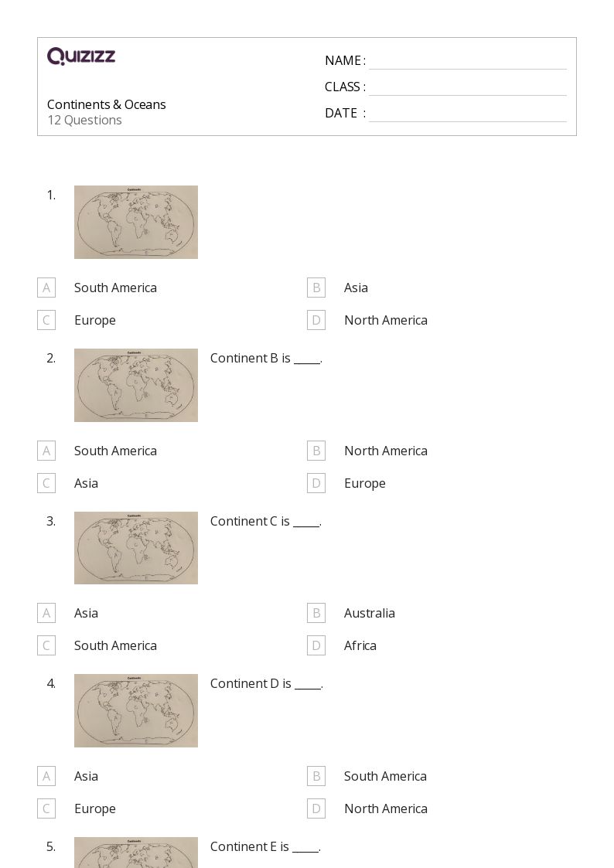Image resolution: width=614 pixels, height=868 pixels.
Task: Open the map thumbnail in question 4
Action: pyautogui.click(x=136, y=711)
